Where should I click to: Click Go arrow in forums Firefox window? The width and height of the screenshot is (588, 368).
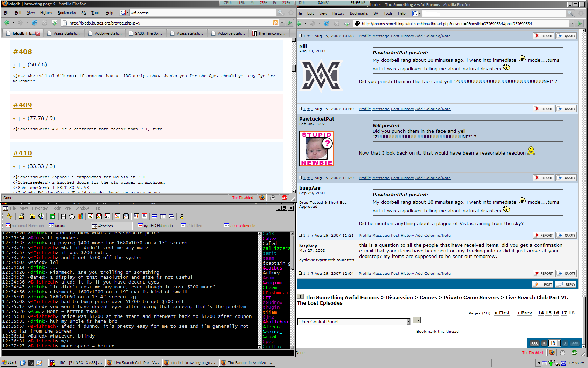[580, 23]
